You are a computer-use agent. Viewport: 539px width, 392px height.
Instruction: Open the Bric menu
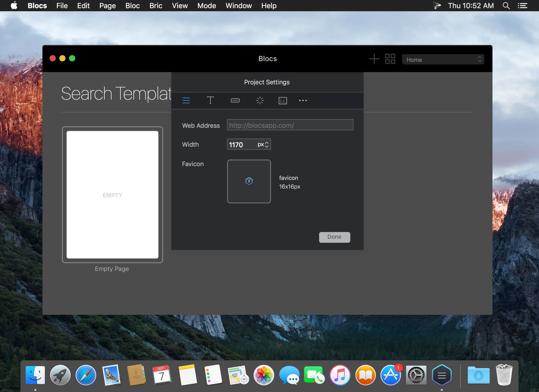(156, 6)
